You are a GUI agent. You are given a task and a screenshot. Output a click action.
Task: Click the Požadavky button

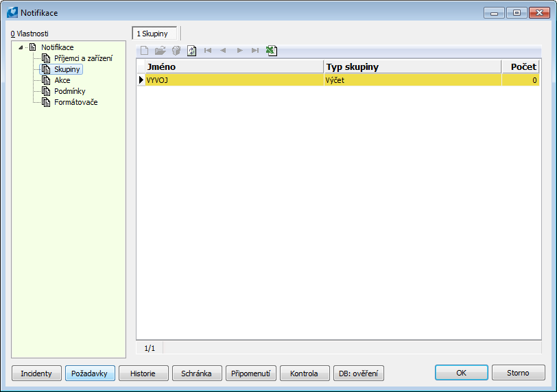(x=89, y=373)
